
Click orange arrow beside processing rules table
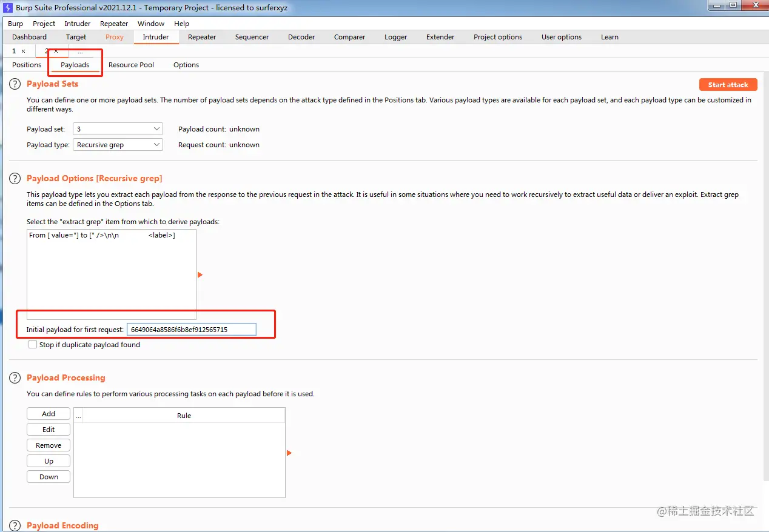pos(289,453)
